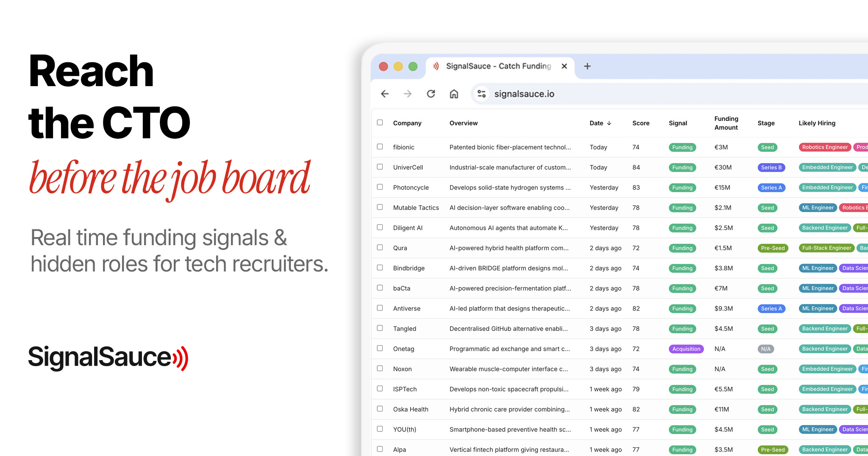The height and width of the screenshot is (456, 868).
Task: Switch to the SignalSauce - Catch Funding tab
Action: coord(498,66)
